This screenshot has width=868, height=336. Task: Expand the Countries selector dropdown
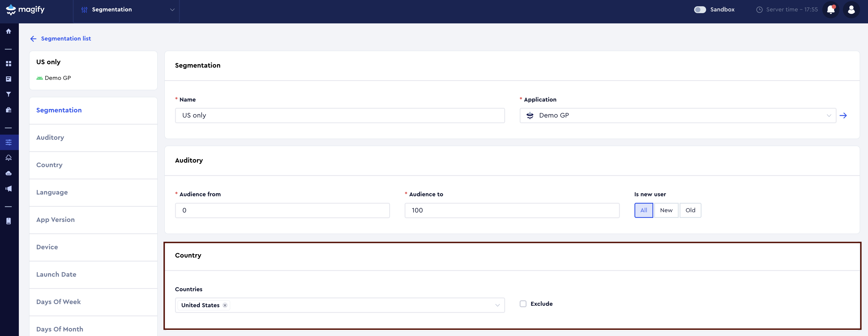point(497,305)
